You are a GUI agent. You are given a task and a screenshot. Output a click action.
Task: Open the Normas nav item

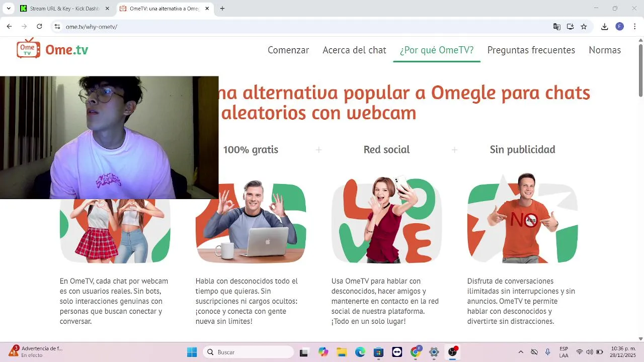(605, 50)
